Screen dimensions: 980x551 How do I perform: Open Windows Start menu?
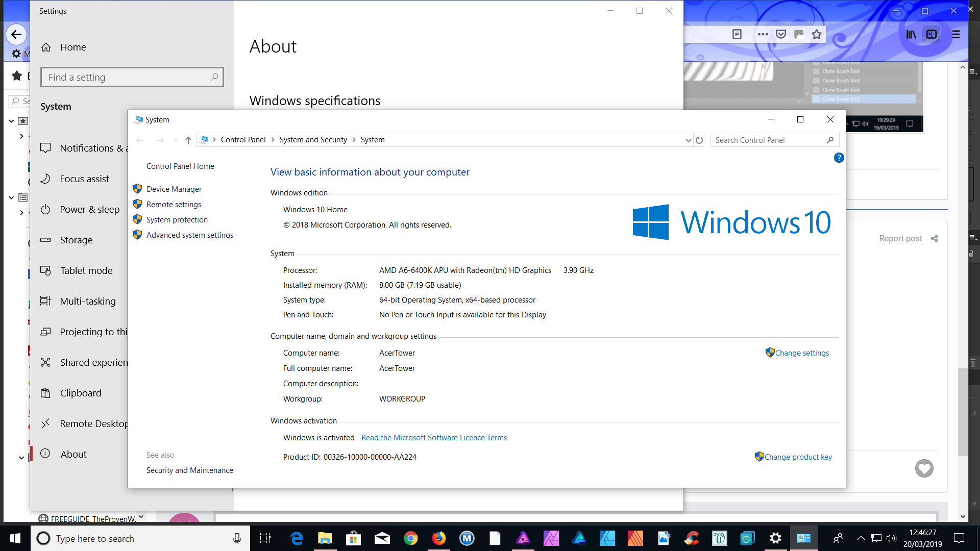15,538
